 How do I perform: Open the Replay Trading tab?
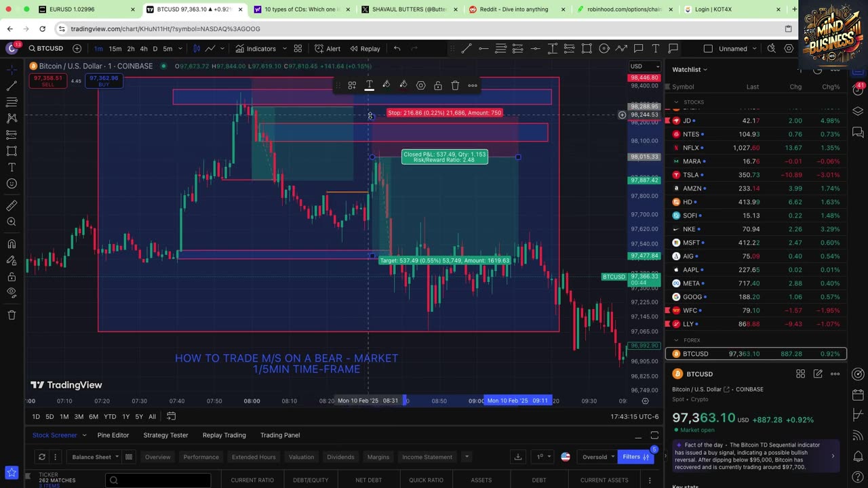point(224,435)
